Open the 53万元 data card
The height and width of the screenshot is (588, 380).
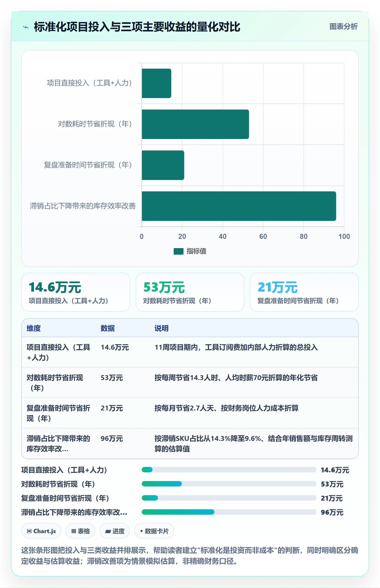(190, 292)
